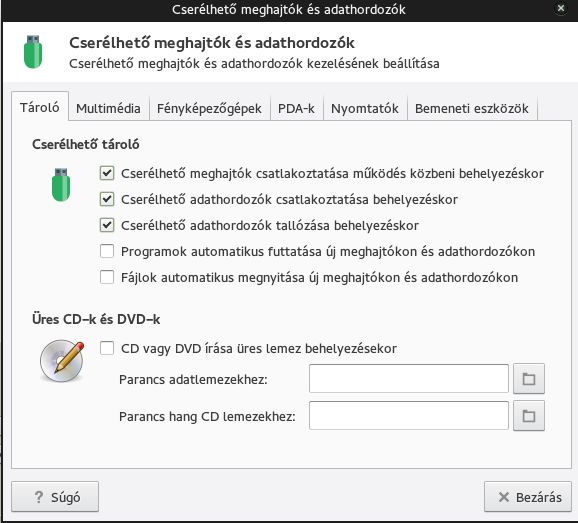Click the green USB drive header icon
Screen dimensions: 578x523
[33, 52]
